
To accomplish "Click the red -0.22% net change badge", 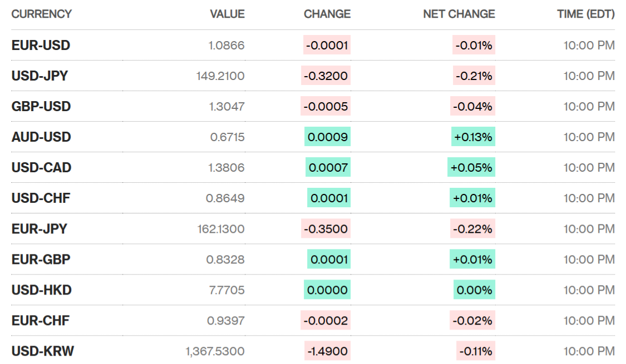I will (473, 229).
